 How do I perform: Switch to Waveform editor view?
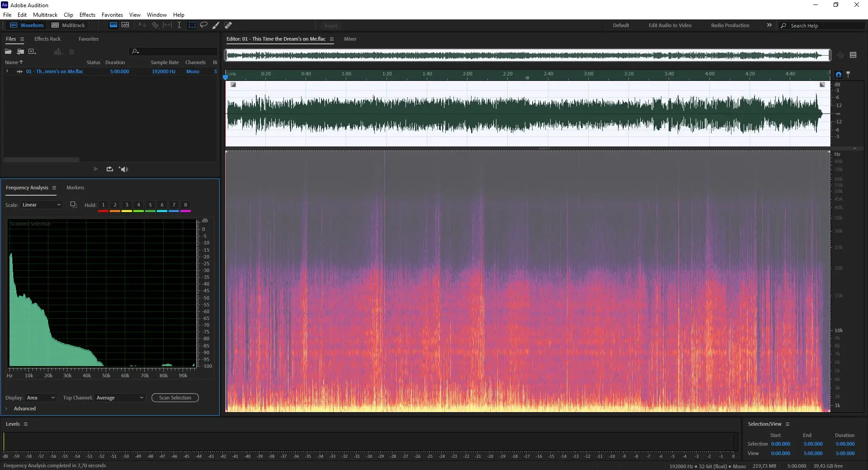pyautogui.click(x=27, y=25)
